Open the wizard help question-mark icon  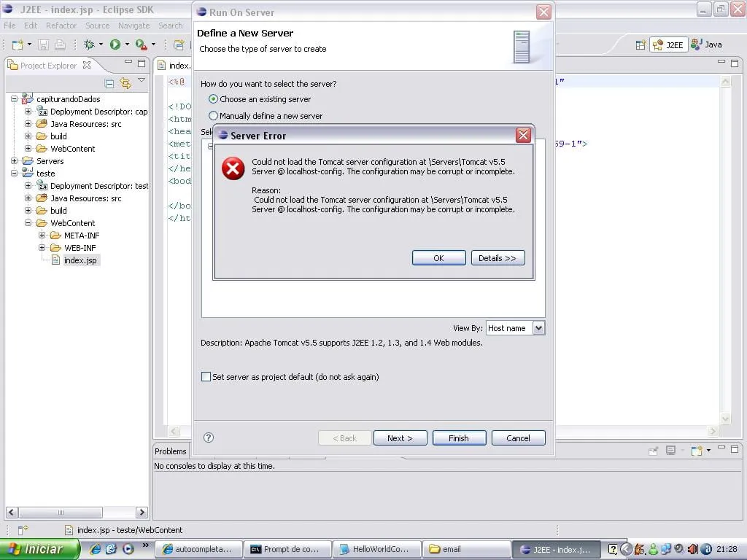point(208,437)
